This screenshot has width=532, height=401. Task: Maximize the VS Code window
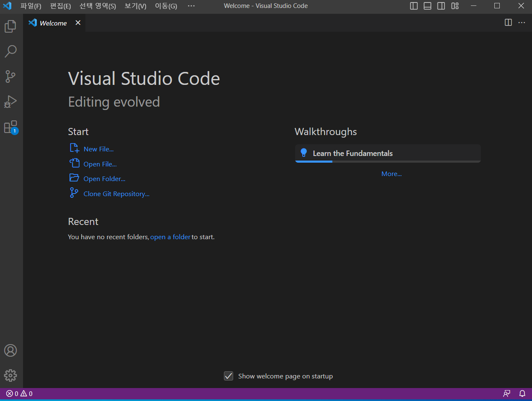tap(497, 6)
